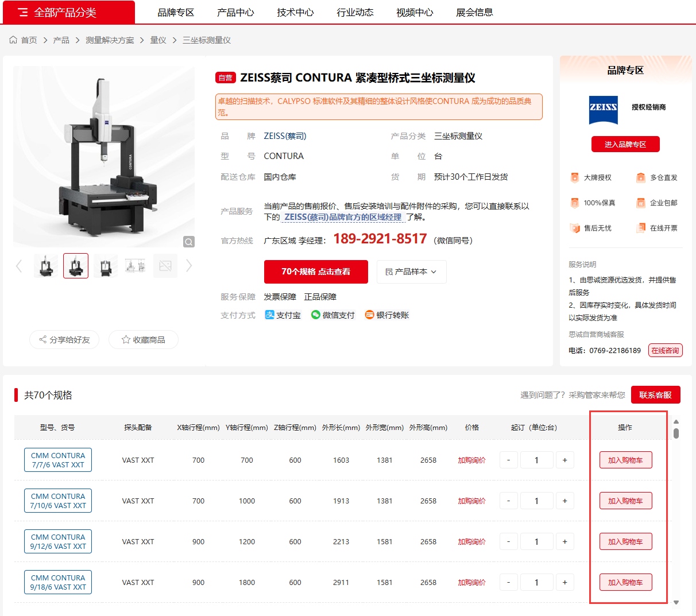Click the bank transfer icon

click(x=370, y=315)
